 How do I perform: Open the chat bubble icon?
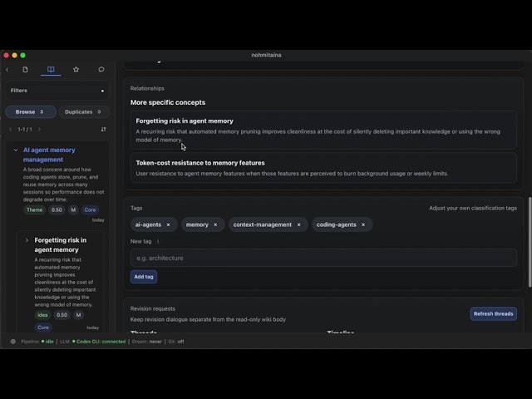point(101,70)
